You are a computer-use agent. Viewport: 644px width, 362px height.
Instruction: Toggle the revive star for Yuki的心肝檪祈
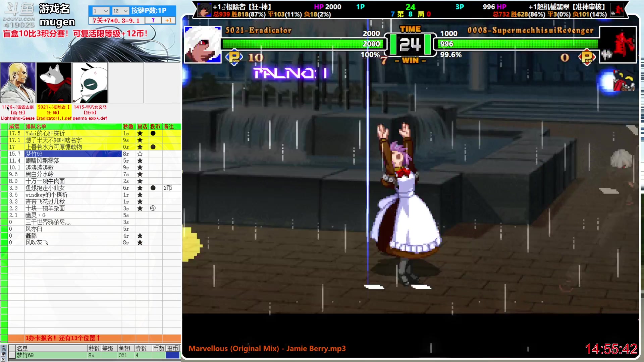pyautogui.click(x=140, y=133)
